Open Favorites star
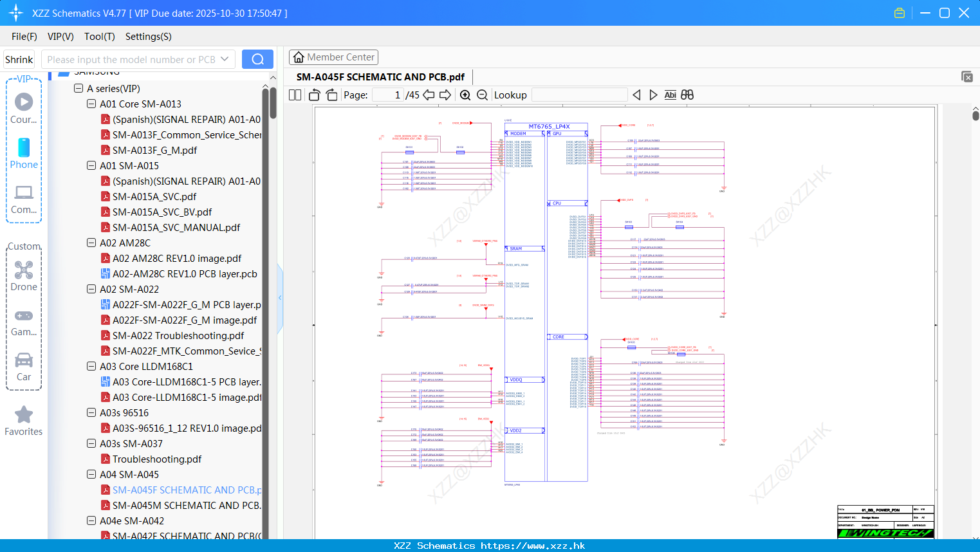Viewport: 980px width, 552px height. 24,421
